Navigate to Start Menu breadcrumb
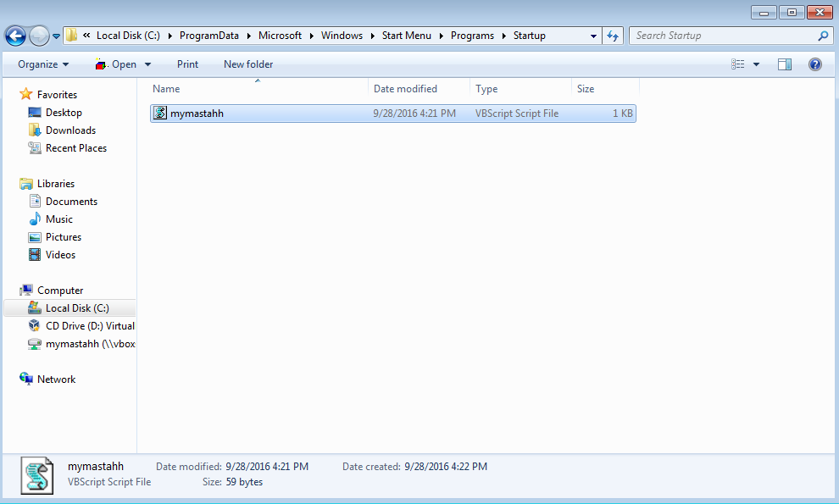Screen dimensions: 839x504 pyautogui.click(x=407, y=36)
